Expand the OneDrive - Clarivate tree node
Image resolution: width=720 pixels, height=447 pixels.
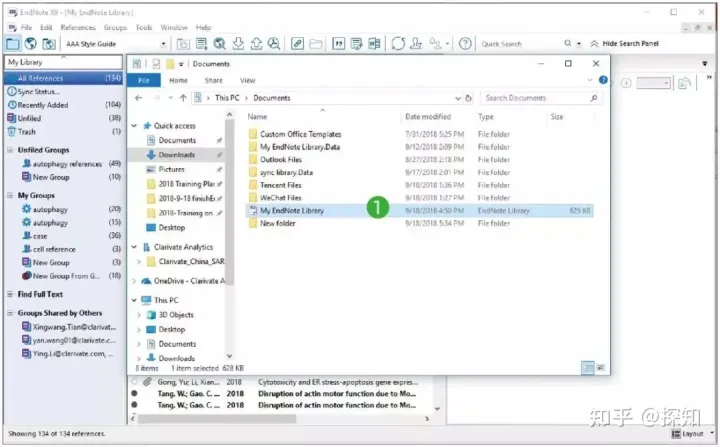coord(134,281)
